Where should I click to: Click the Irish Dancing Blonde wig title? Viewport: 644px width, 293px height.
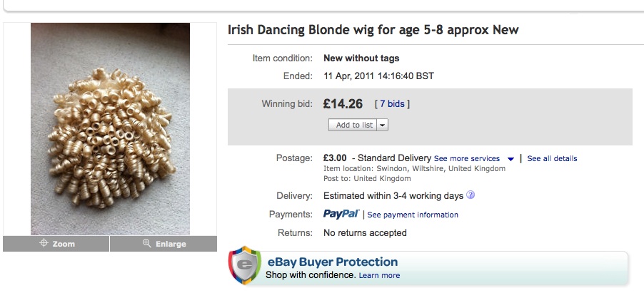[x=373, y=30]
